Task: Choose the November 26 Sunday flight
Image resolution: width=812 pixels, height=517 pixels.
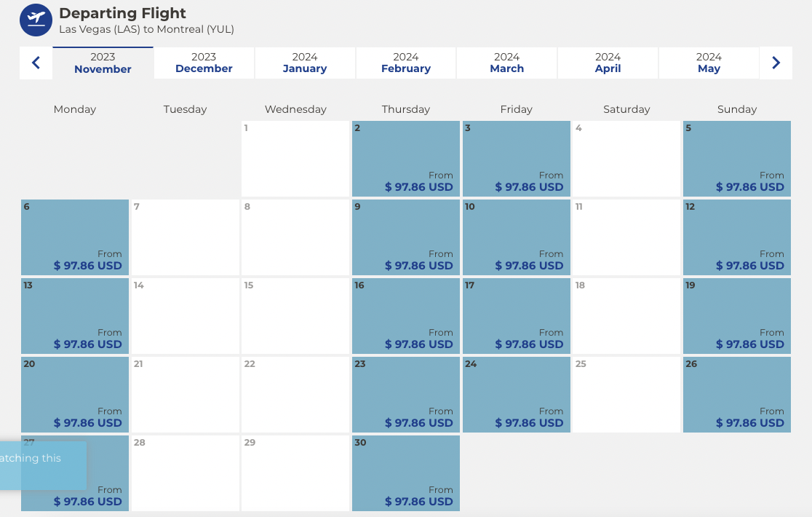Action: click(x=736, y=394)
